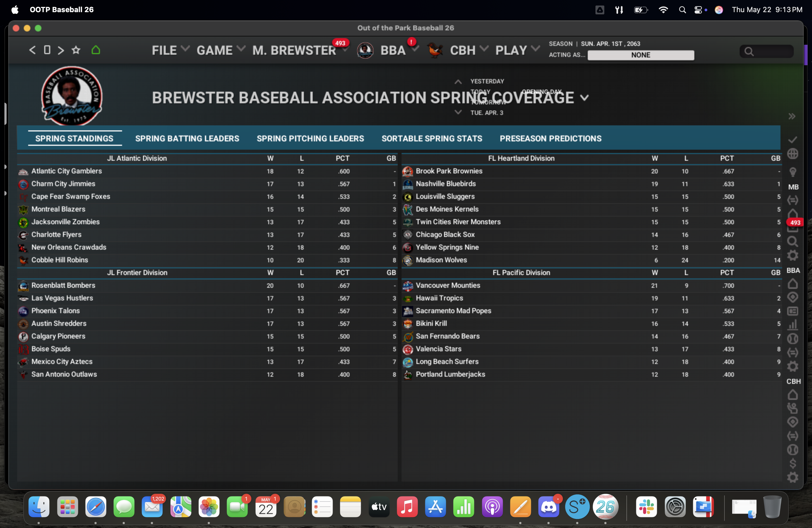Click the Cobble Hill Robins row

(207, 260)
